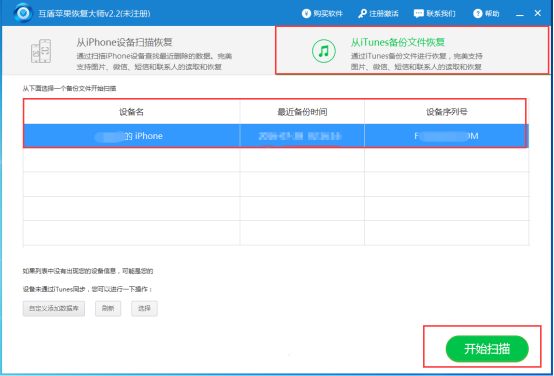The image size is (554, 376).
Task: Open 帮助 help menu
Action: [486, 14]
